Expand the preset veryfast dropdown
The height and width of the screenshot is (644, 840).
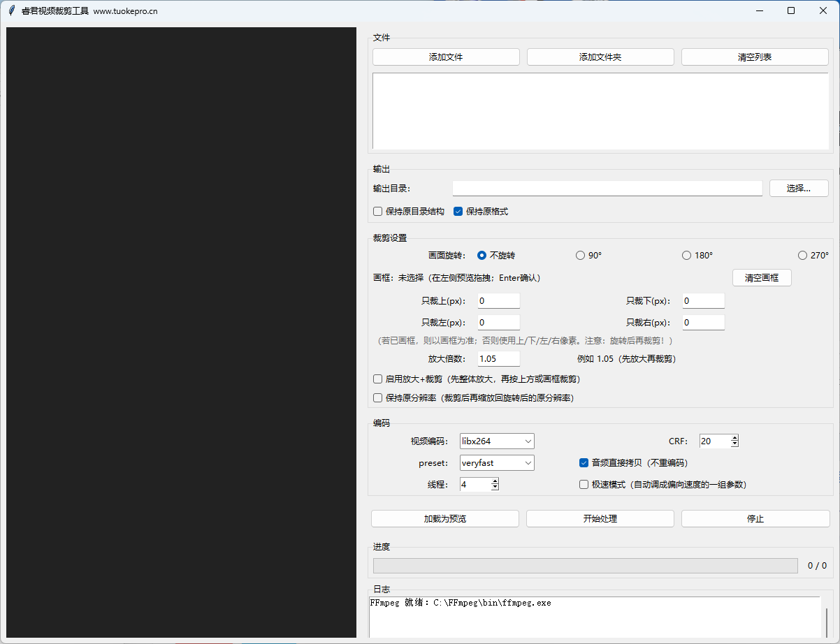pos(497,463)
